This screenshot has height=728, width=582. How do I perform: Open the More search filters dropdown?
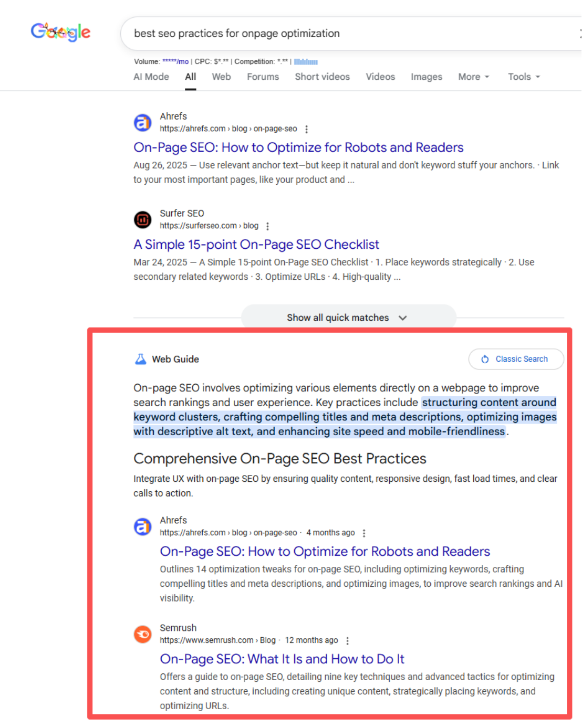tap(473, 77)
